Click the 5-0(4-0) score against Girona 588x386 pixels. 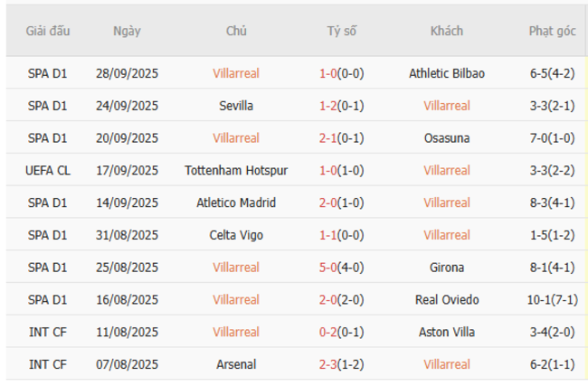point(342,268)
